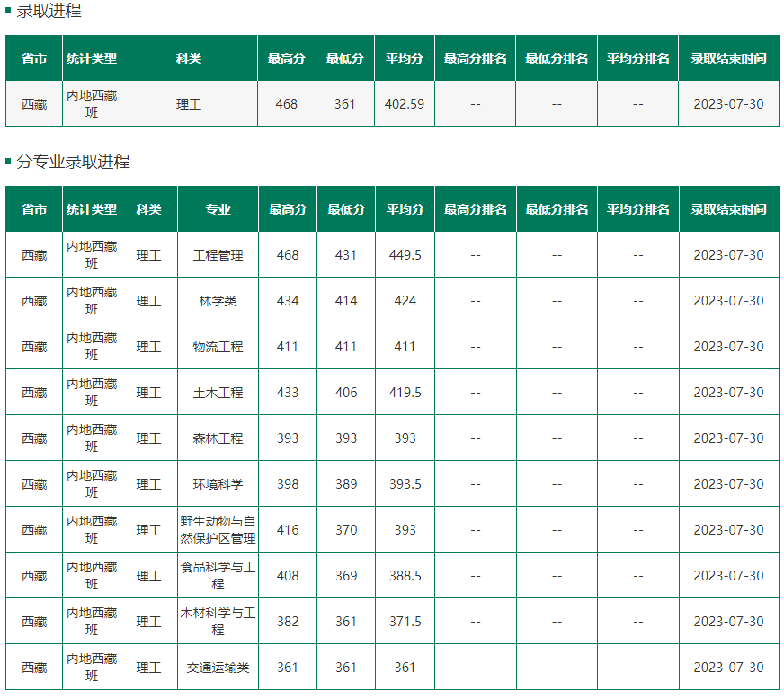Screen dimensions: 784x699
Task: Select the 林学类 major cell
Action: click(218, 301)
